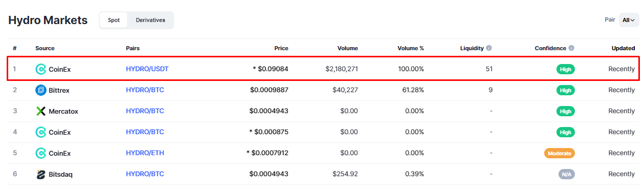Open HYDRO/BTC pair on Bittrex
The height and width of the screenshot is (189, 644).
coord(145,90)
